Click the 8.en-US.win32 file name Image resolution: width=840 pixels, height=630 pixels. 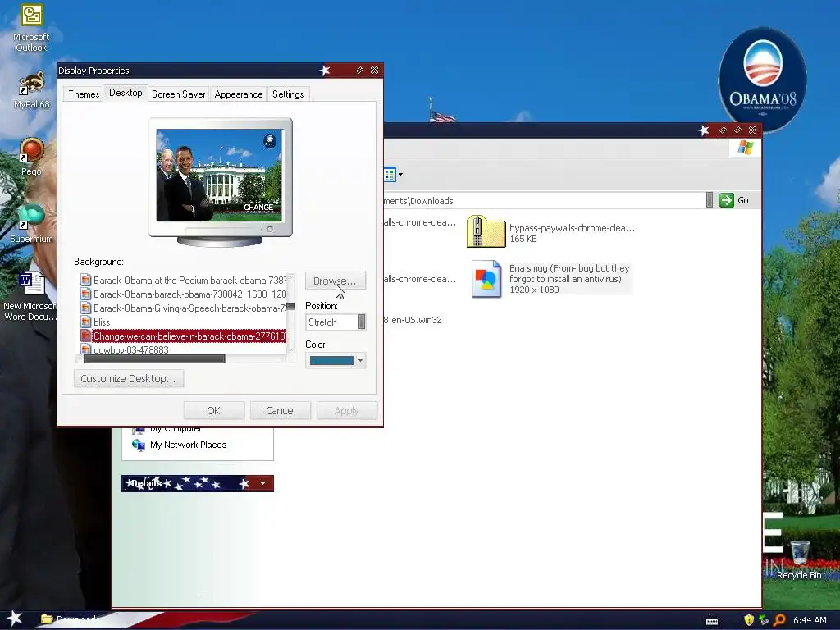413,320
